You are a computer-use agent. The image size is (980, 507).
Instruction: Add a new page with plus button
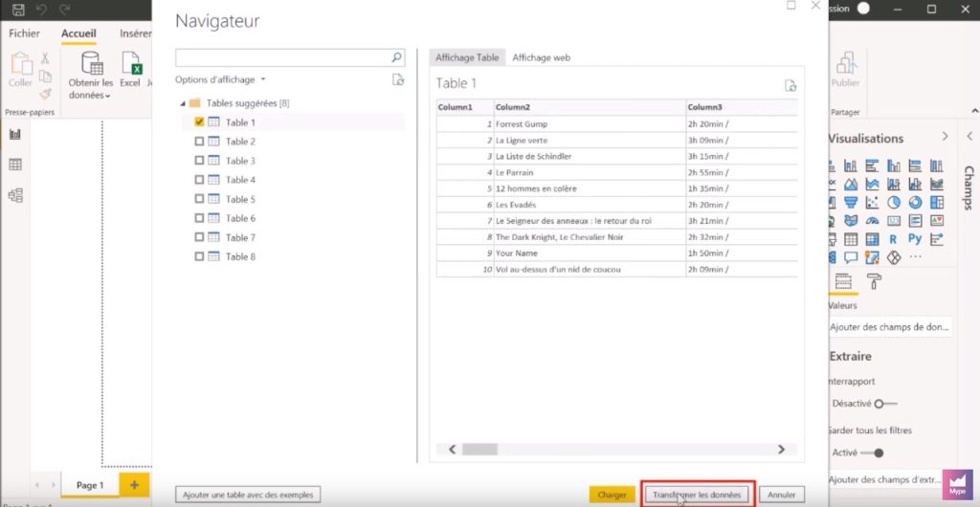(134, 485)
